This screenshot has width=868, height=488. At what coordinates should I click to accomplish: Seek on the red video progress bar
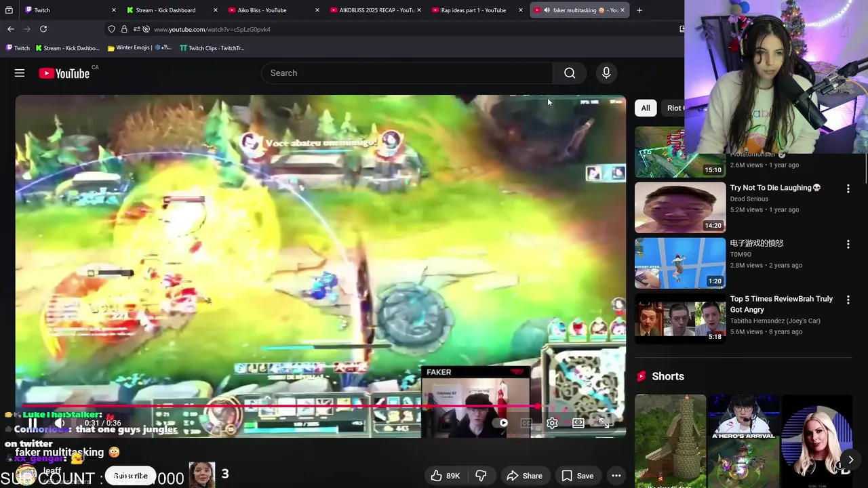(320, 407)
